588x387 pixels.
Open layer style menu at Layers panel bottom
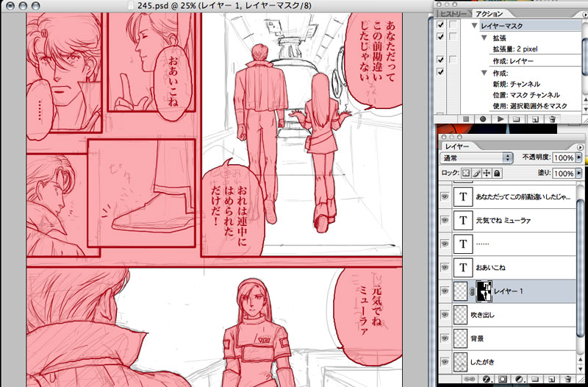(x=486, y=380)
